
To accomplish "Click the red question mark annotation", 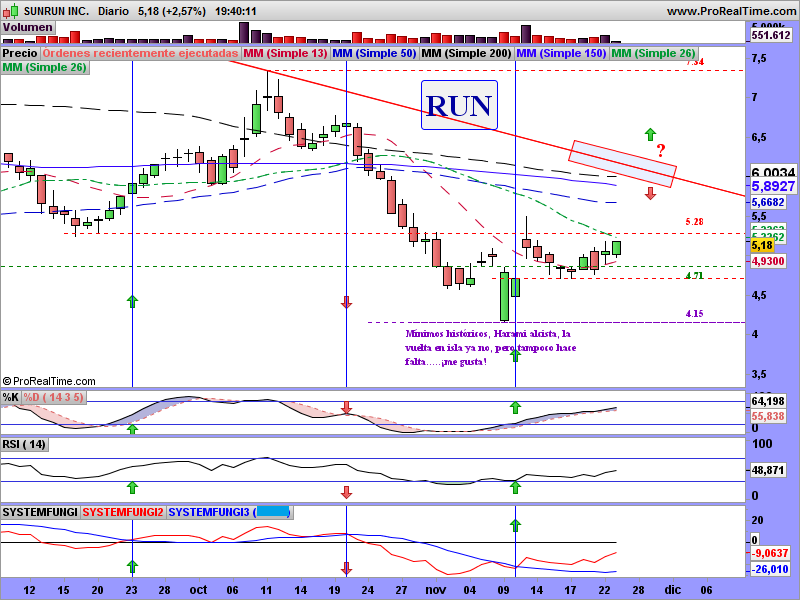I will (x=661, y=151).
